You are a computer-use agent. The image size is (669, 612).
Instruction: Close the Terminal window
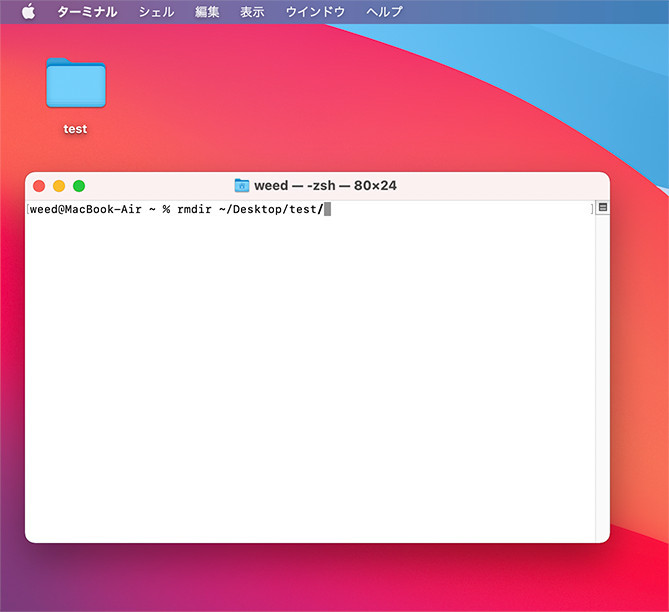[39, 186]
